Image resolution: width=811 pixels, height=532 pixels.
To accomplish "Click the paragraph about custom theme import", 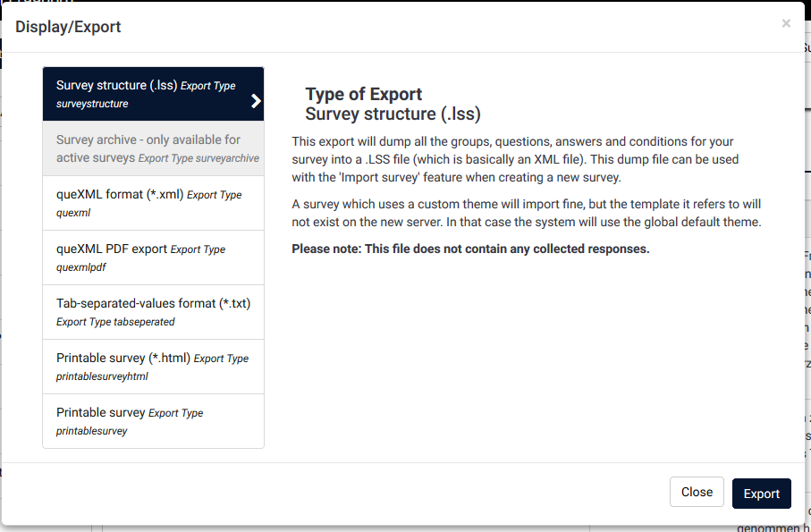I will (526, 213).
